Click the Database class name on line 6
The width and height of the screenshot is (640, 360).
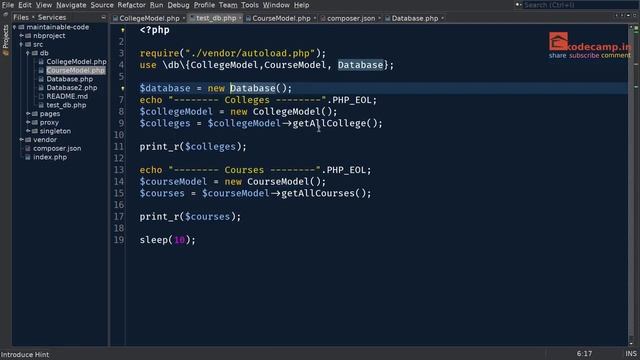coord(253,88)
